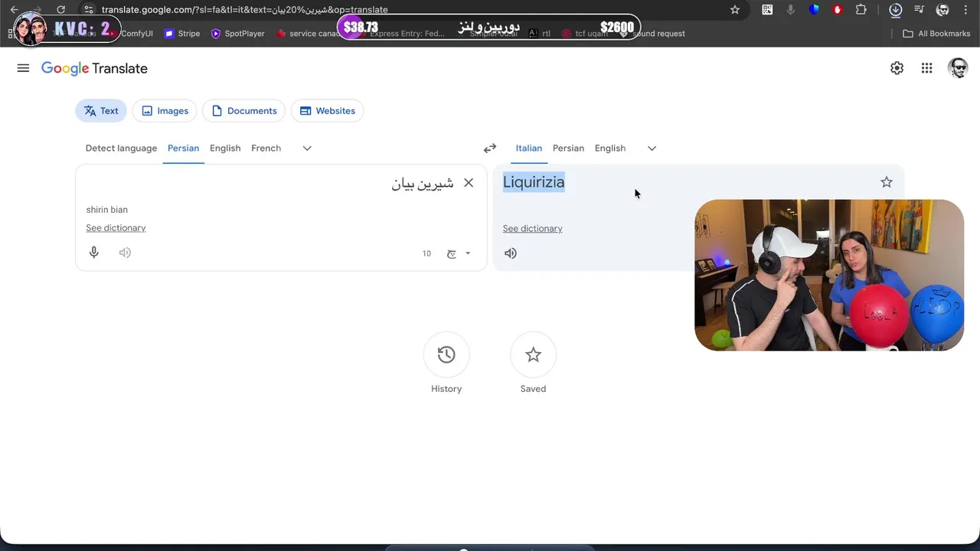Viewport: 980px width, 551px height.
Task: Select English as source language
Action: [x=225, y=148]
